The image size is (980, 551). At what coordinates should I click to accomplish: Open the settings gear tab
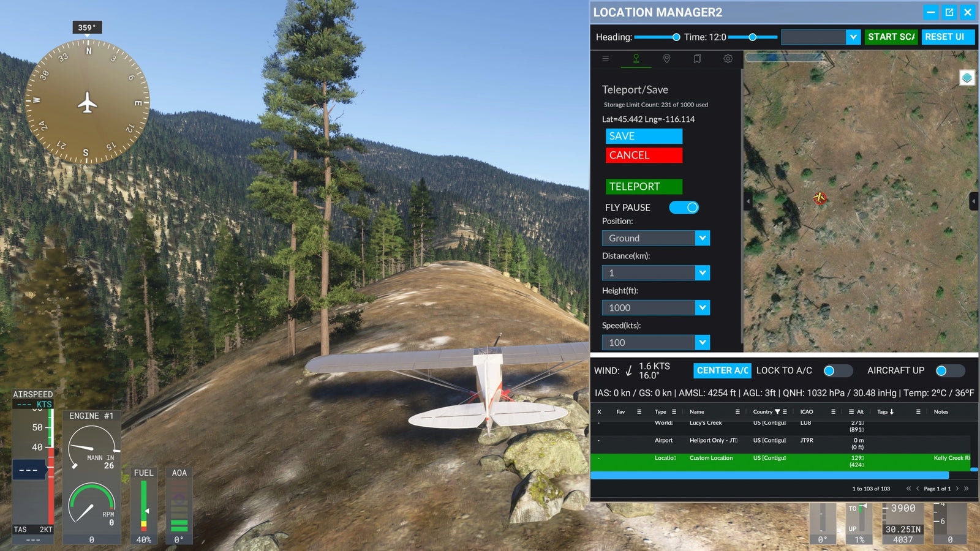(728, 59)
